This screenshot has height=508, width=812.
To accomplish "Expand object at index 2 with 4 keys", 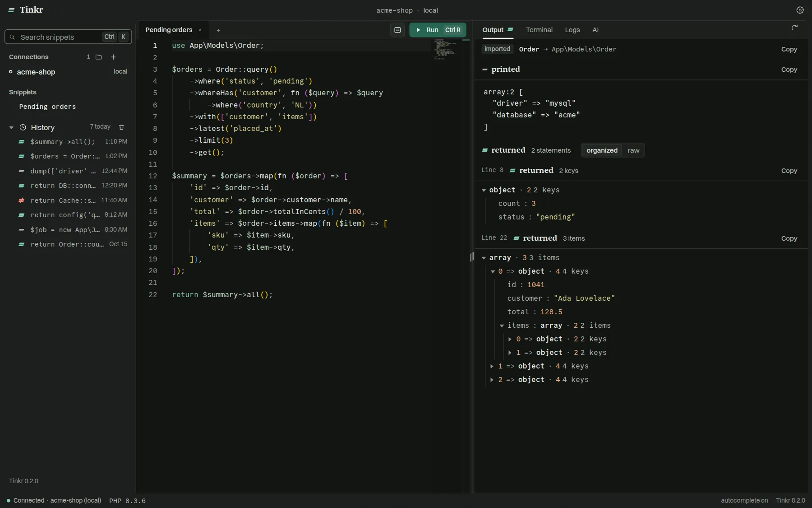I will [492, 380].
